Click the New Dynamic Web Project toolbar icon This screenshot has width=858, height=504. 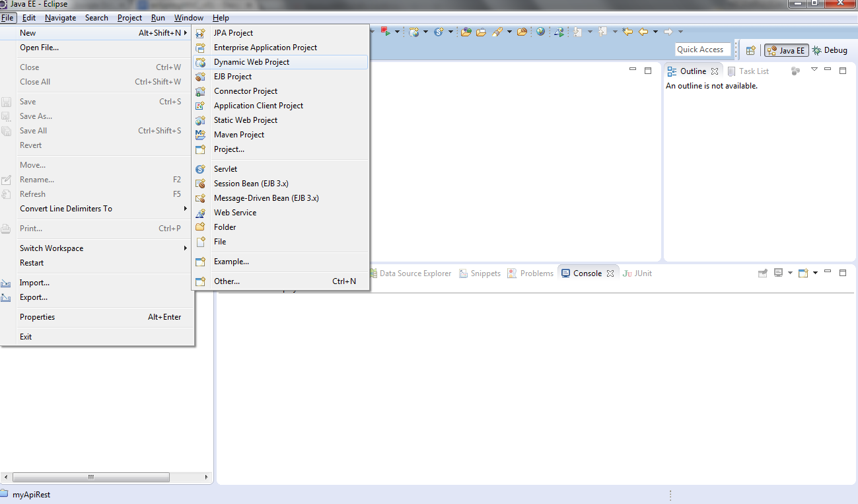414,32
